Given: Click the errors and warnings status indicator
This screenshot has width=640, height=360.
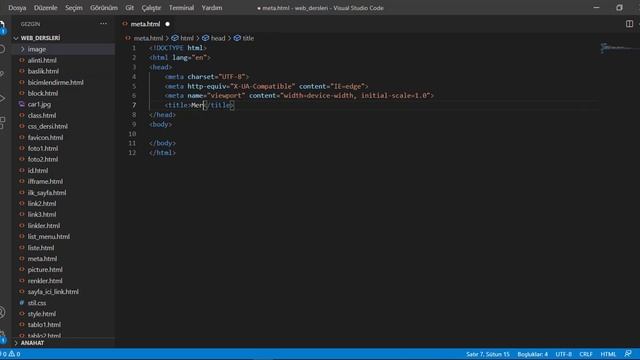Looking at the screenshot, I should [x=11, y=354].
